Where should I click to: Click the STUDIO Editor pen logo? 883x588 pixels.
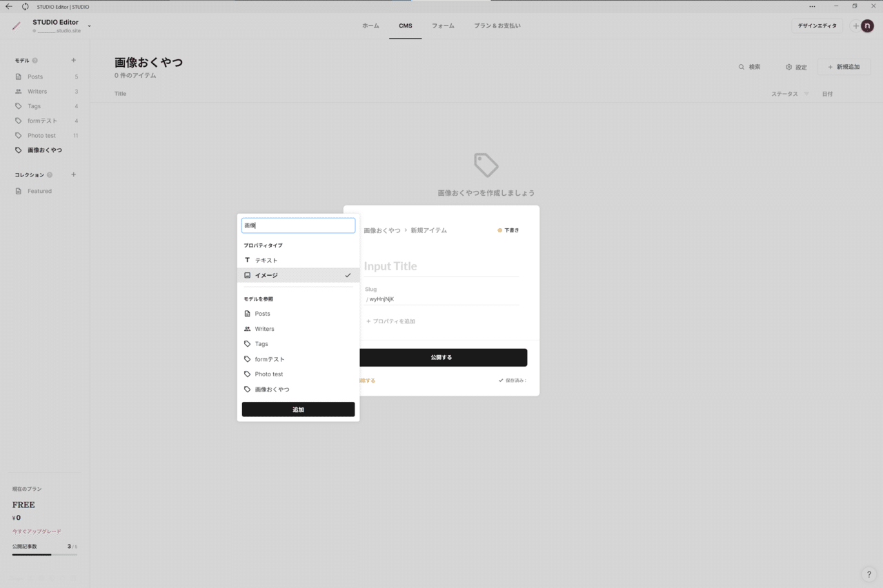17,26
